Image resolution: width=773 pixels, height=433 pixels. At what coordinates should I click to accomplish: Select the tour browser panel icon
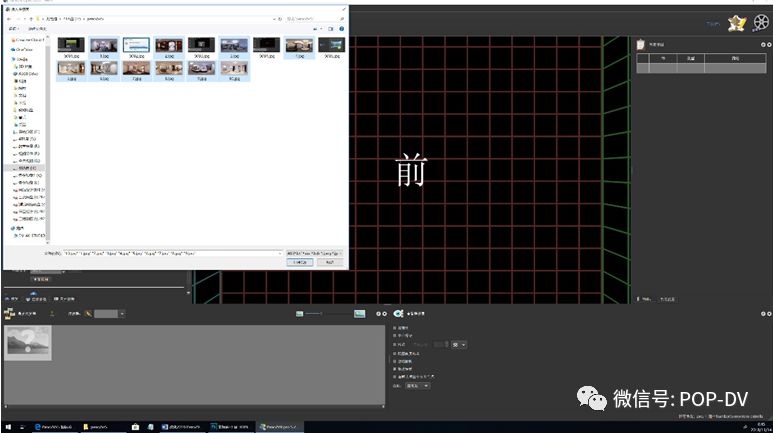pyautogui.click(x=9, y=313)
